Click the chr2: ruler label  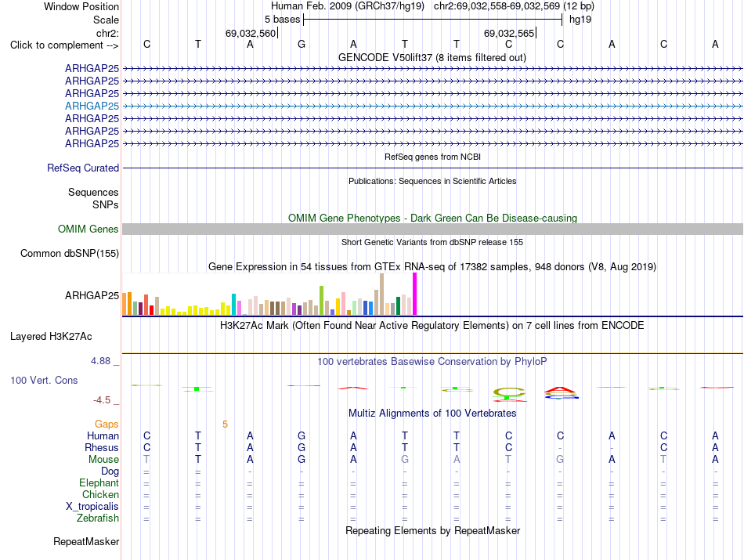click(x=108, y=33)
